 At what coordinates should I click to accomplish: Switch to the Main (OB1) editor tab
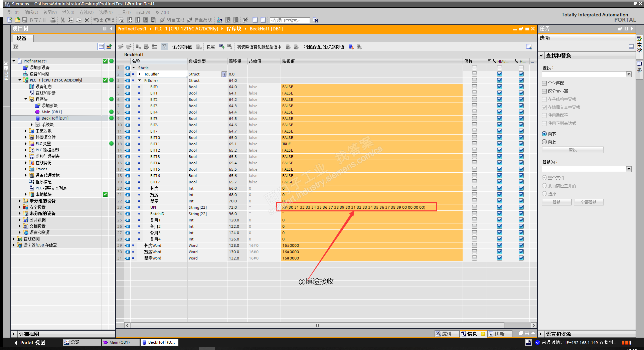tap(120, 342)
